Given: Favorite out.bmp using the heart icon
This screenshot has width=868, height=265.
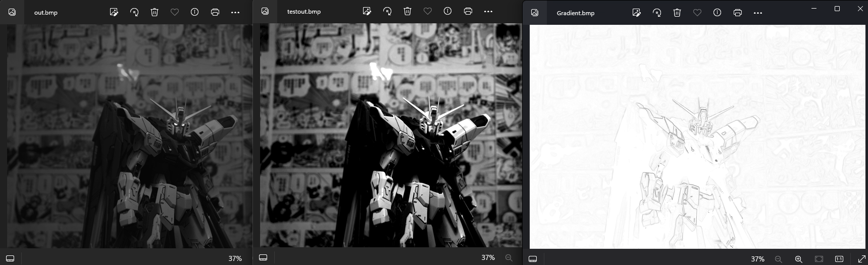Looking at the screenshot, I should pos(175,12).
